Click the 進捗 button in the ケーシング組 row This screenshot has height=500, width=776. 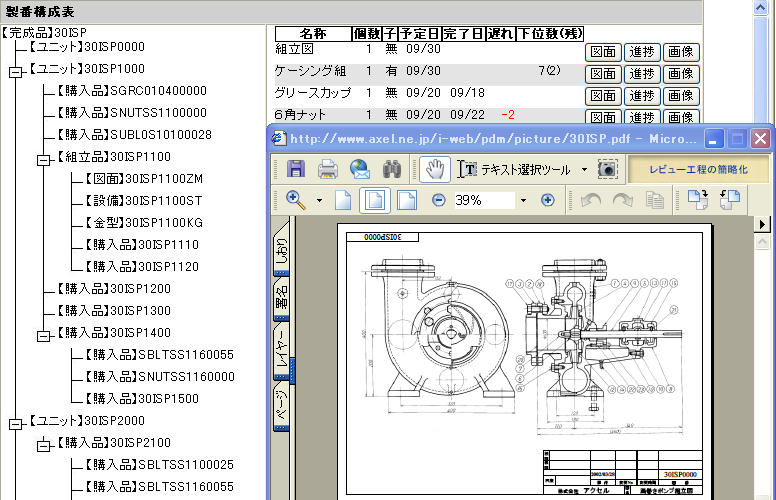(642, 74)
